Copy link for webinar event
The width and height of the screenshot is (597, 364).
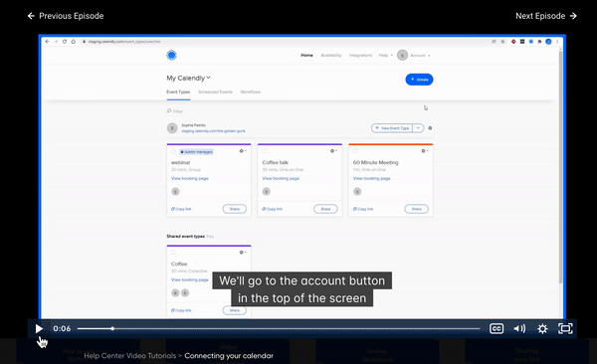point(181,209)
